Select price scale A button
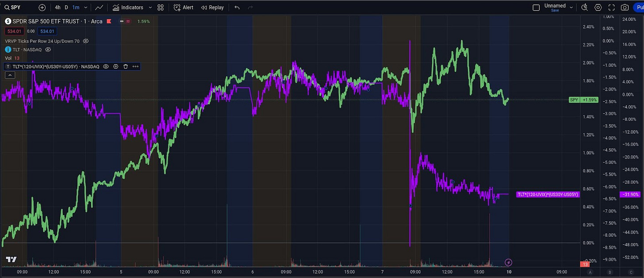The image size is (644, 278). click(x=590, y=272)
